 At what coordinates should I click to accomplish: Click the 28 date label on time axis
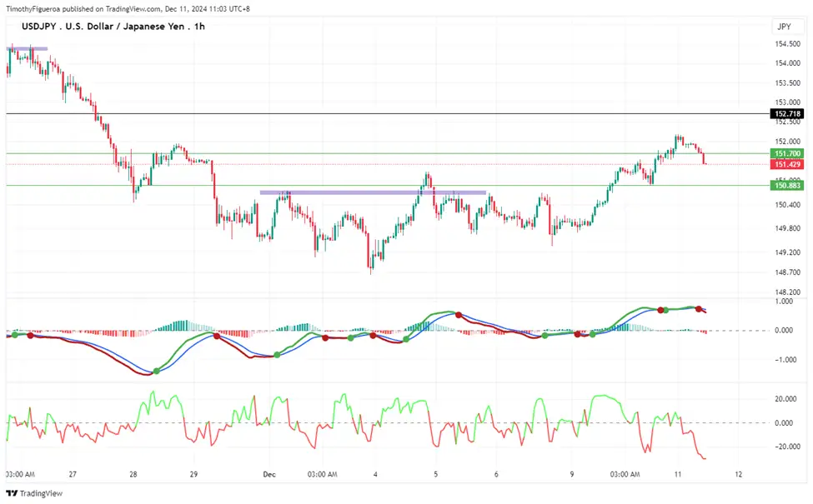tap(133, 474)
